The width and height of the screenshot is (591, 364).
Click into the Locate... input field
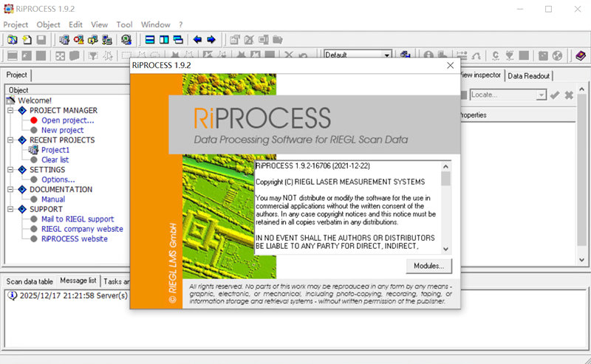tap(503, 95)
